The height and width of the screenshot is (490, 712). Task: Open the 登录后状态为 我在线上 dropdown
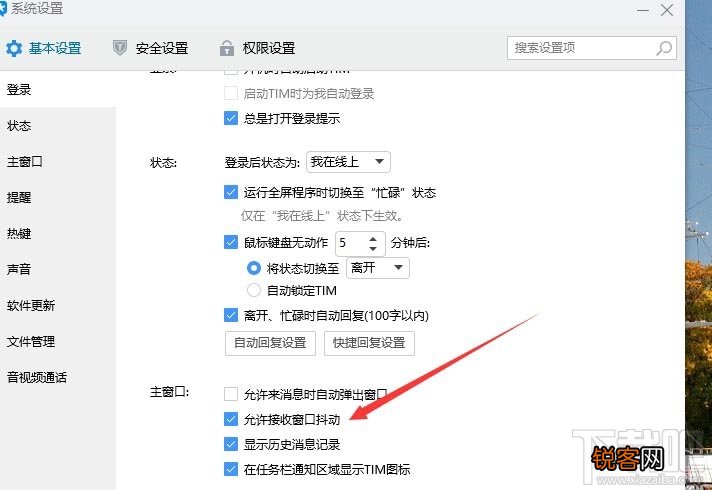[348, 162]
